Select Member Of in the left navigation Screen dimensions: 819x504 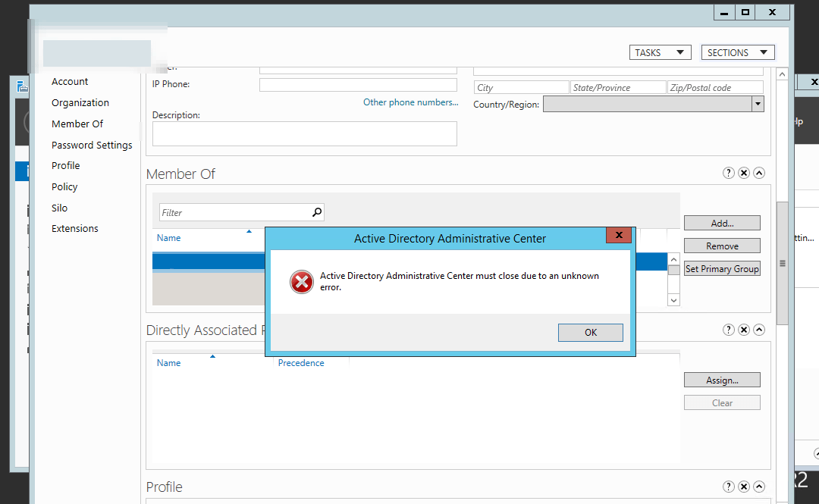77,124
